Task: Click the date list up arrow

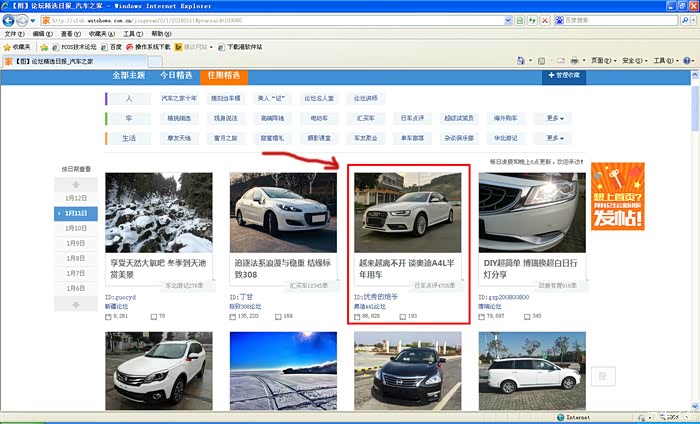Action: tap(76, 185)
